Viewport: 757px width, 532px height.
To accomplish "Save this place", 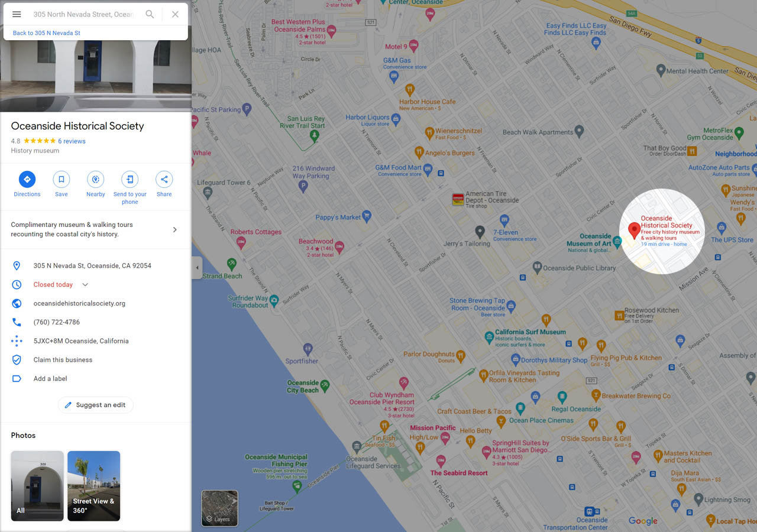I will click(62, 184).
